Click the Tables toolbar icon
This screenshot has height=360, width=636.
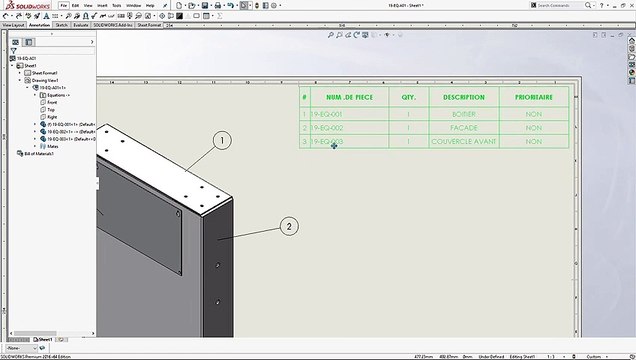(x=206, y=16)
